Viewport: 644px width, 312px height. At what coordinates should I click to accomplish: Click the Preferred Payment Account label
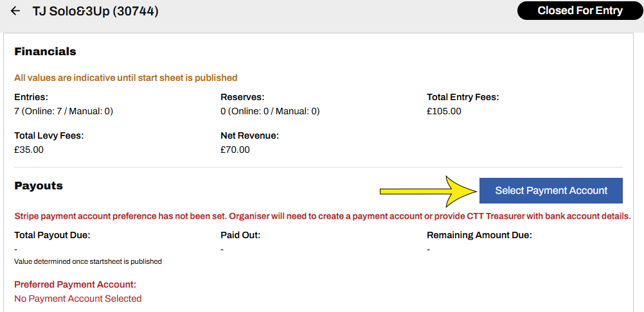point(75,284)
